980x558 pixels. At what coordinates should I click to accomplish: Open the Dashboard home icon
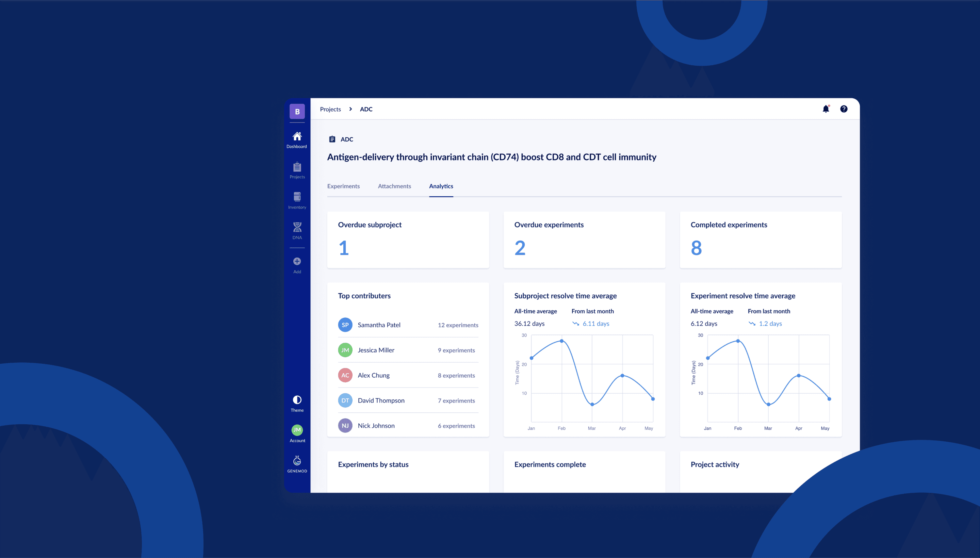tap(297, 137)
